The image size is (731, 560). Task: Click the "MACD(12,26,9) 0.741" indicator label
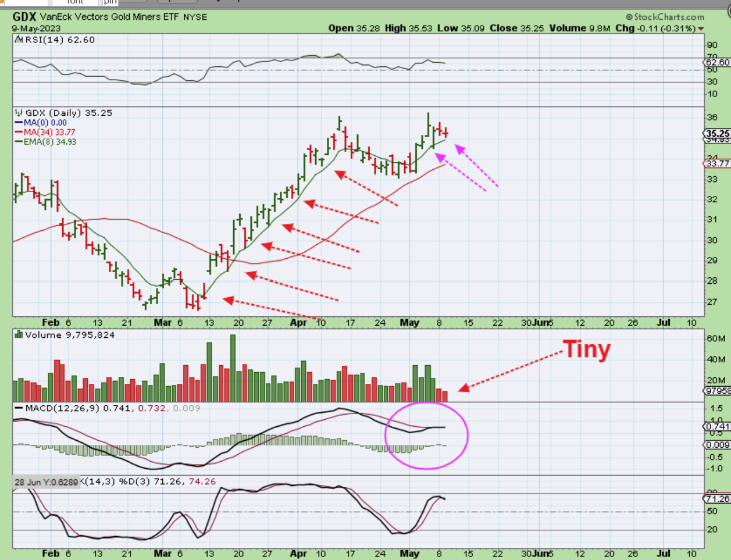coord(78,408)
